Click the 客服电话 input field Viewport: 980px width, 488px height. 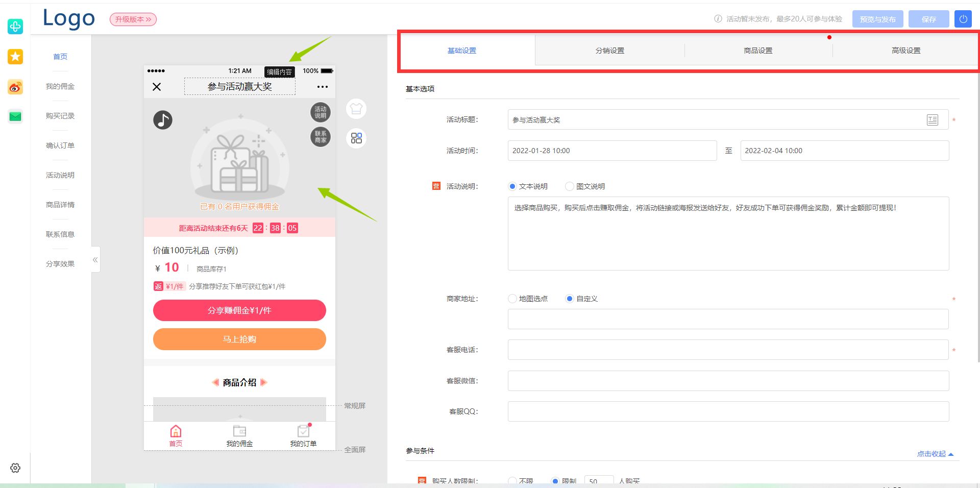[728, 350]
